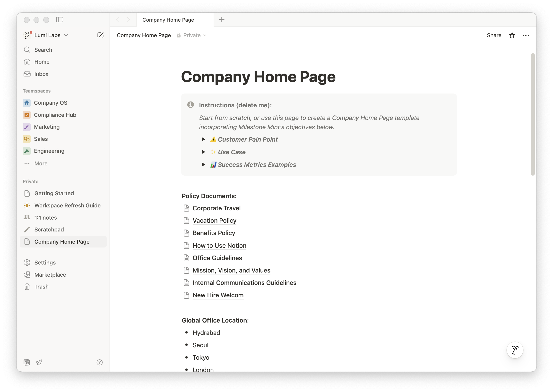Click the Share button

pos(494,35)
